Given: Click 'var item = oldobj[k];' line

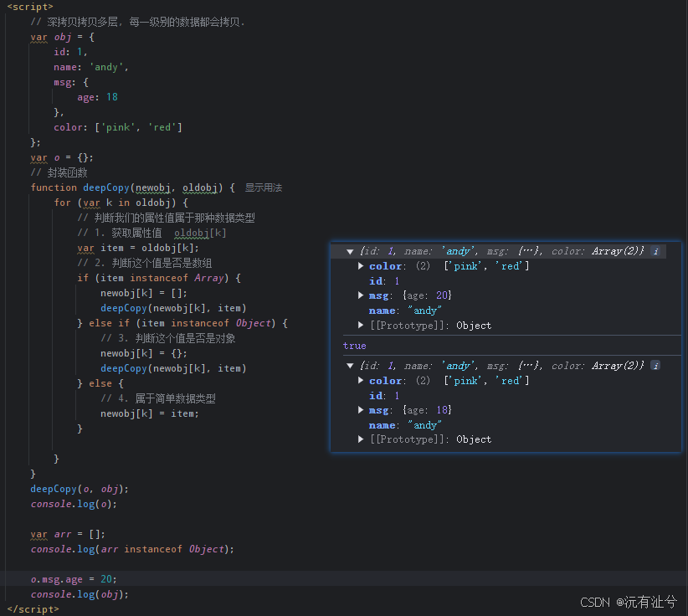Looking at the screenshot, I should (x=138, y=249).
